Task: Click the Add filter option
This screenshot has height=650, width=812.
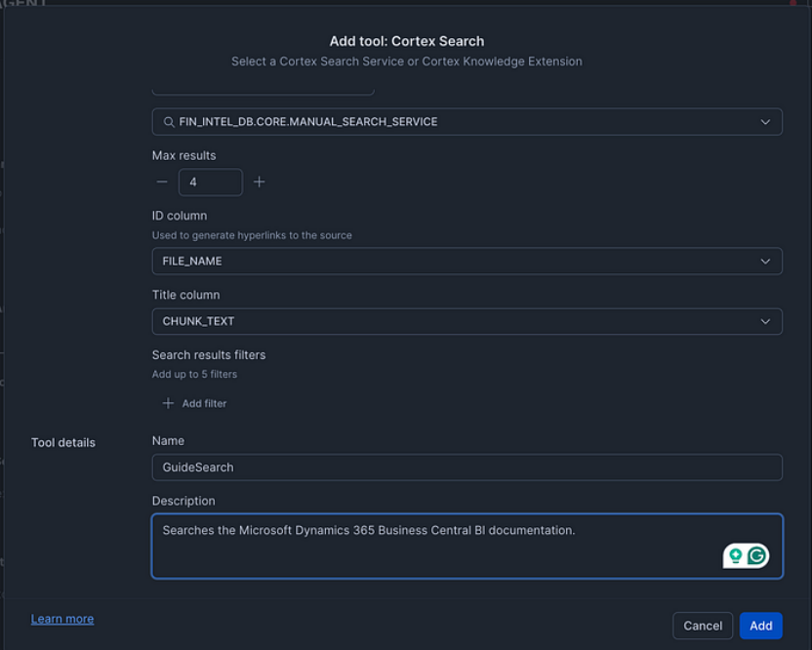Action: 201,403
